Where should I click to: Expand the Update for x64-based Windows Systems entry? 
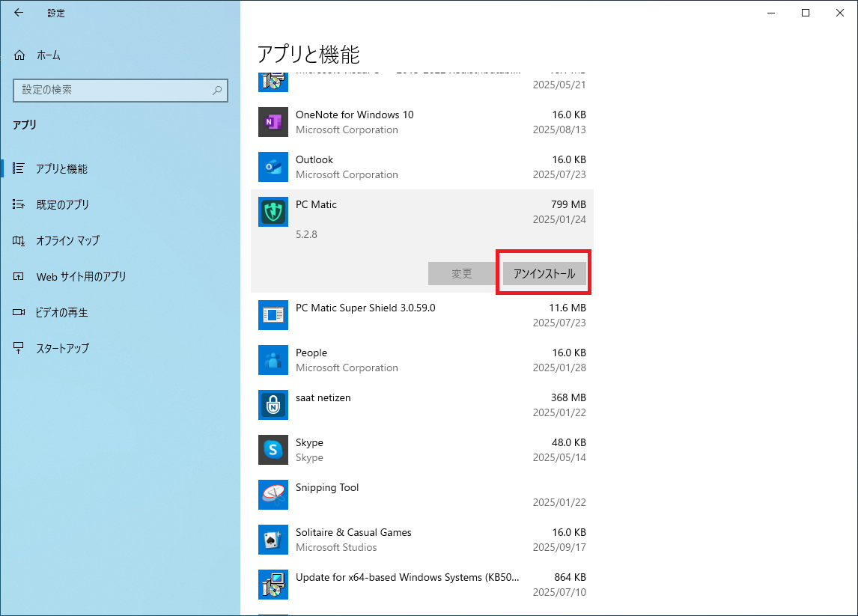(419, 585)
